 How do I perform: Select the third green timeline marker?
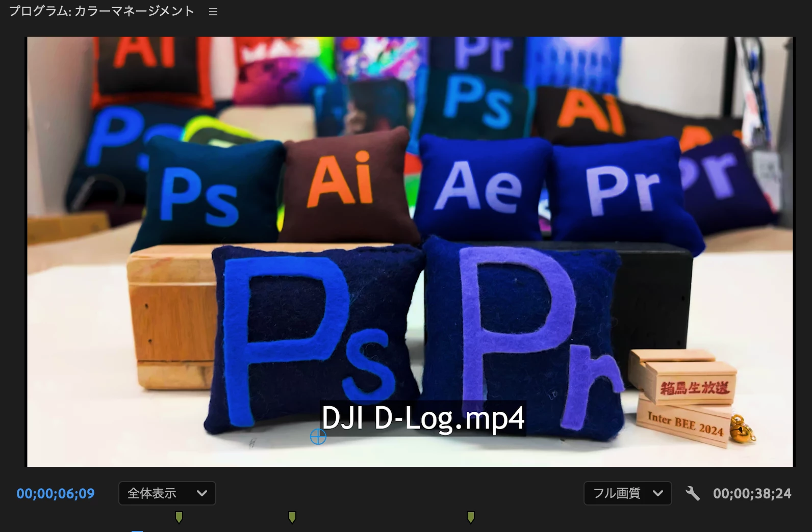(471, 517)
